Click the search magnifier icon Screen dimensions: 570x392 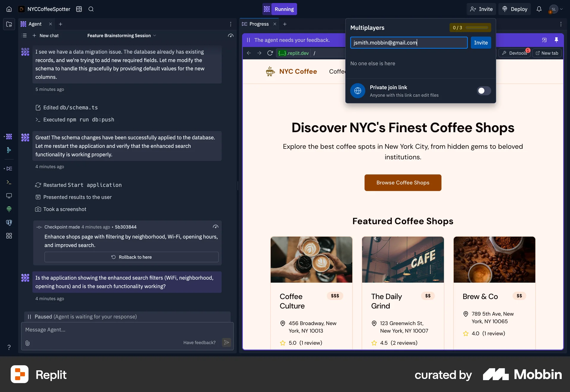91,9
